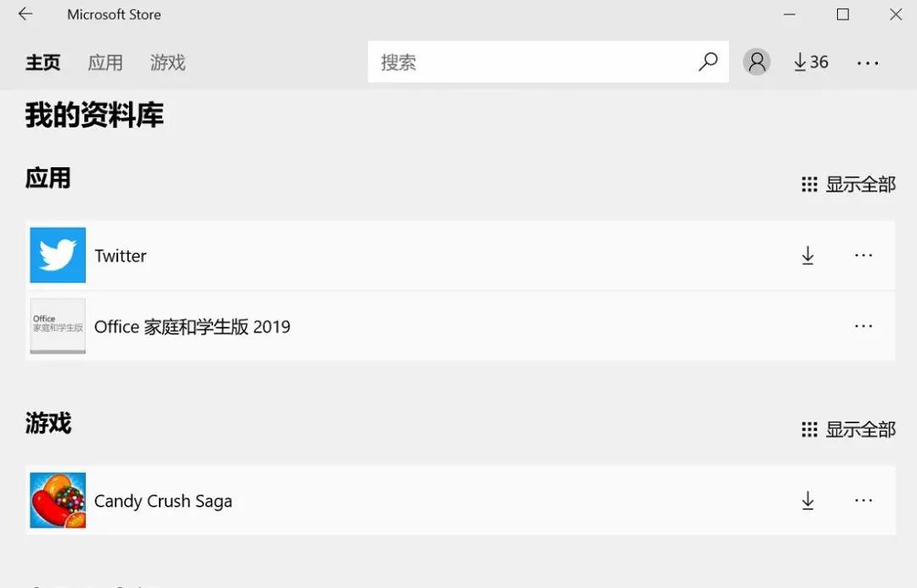
Task: Open the user account profile icon
Action: (x=756, y=61)
